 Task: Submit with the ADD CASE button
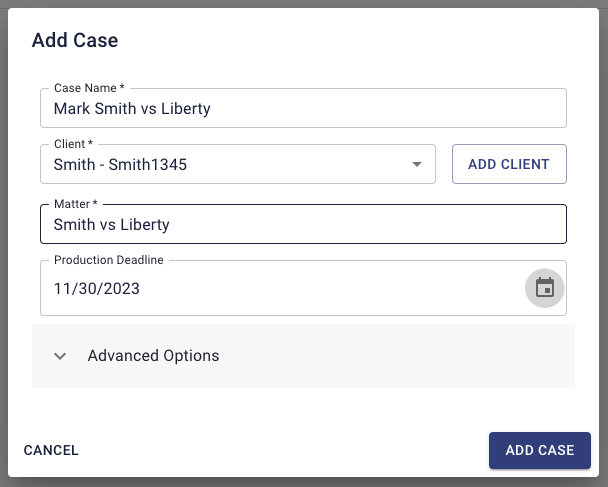coord(539,450)
